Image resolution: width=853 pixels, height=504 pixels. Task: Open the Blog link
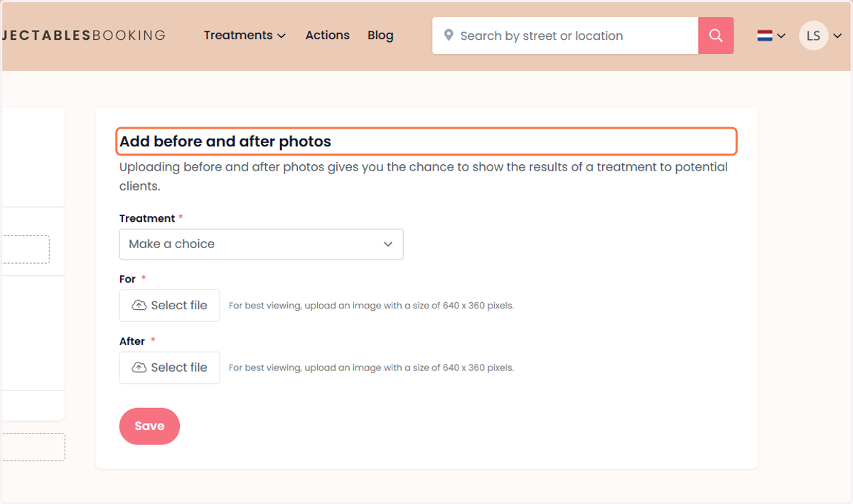pyautogui.click(x=380, y=36)
